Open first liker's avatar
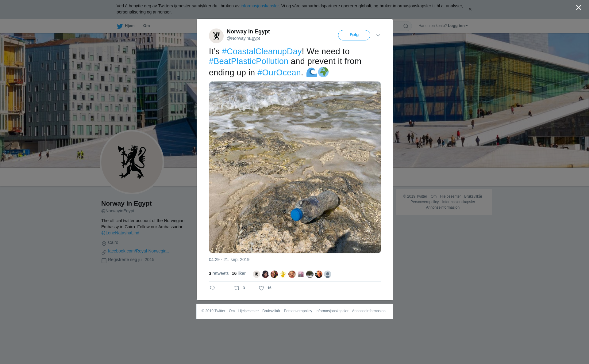 coord(256,274)
